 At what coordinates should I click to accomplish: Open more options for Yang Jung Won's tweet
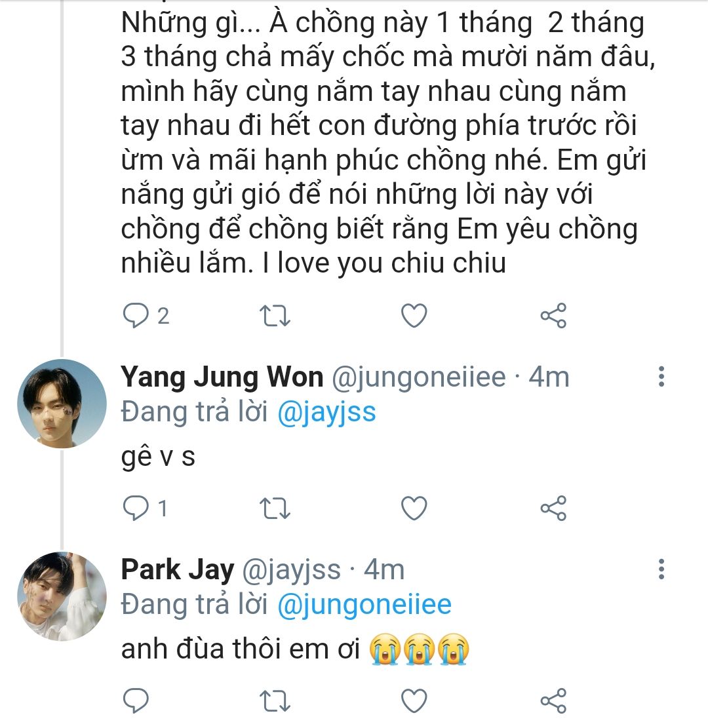point(661,377)
